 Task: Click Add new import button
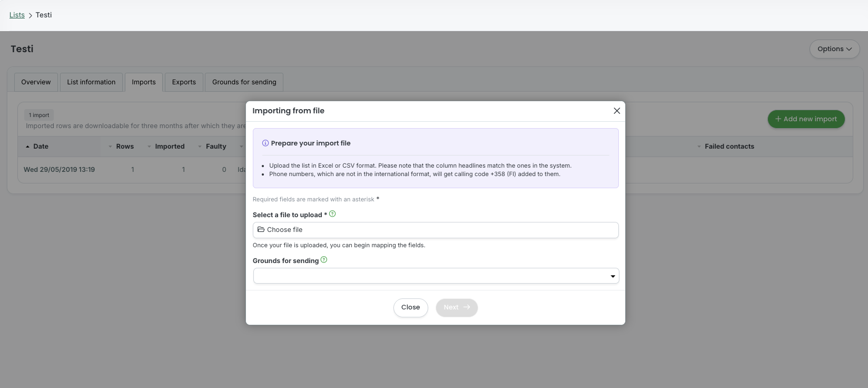[806, 119]
